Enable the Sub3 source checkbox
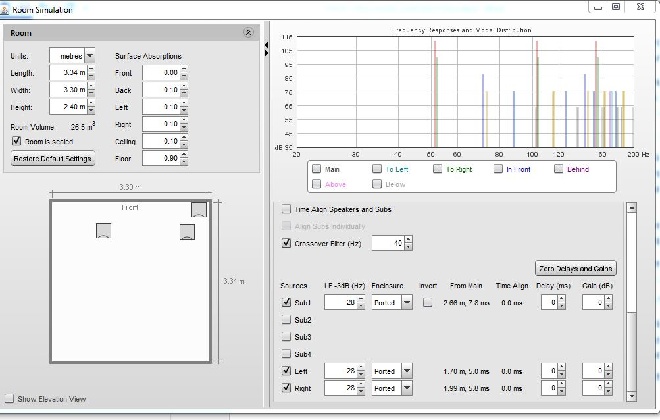The height and width of the screenshot is (420, 660). (x=286, y=337)
